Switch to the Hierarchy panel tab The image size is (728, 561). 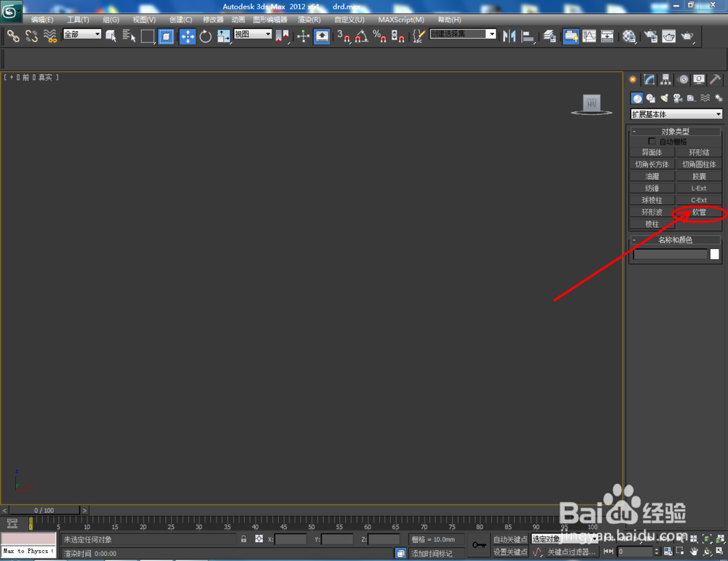pos(666,80)
